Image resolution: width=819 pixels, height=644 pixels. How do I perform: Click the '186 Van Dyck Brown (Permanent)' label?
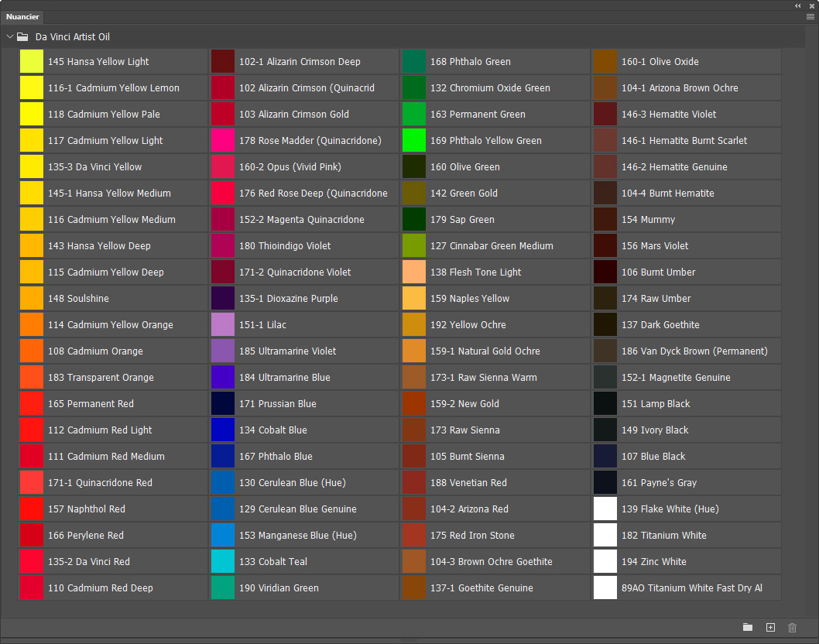[694, 351]
